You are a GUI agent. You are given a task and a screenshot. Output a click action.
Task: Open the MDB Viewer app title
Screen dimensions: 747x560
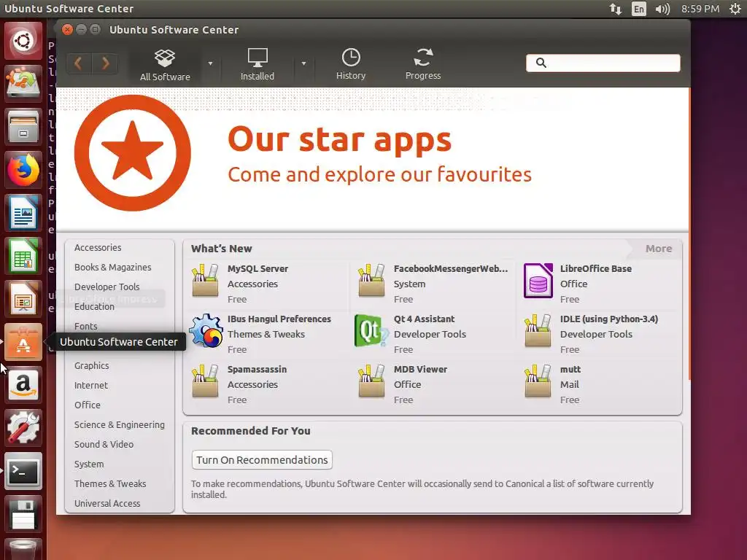coord(420,370)
